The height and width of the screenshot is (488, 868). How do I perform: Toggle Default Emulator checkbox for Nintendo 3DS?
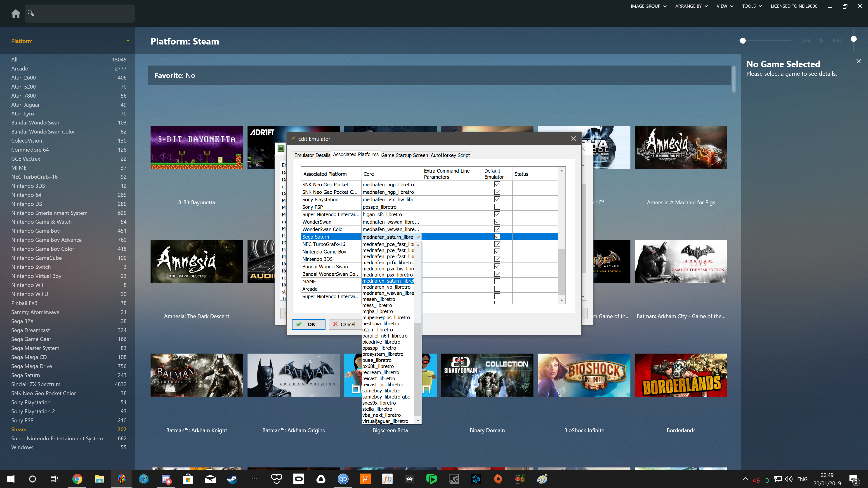click(x=497, y=259)
